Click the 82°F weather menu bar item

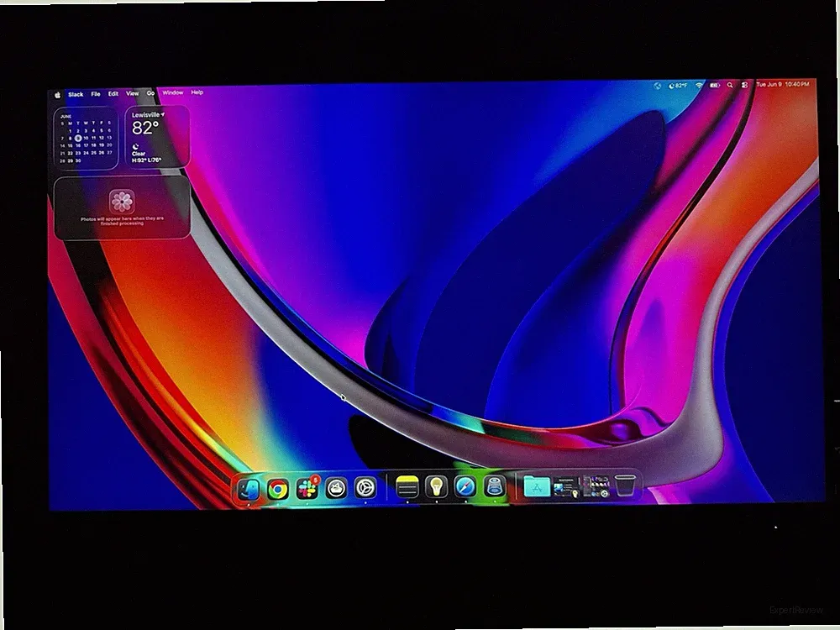click(x=678, y=86)
